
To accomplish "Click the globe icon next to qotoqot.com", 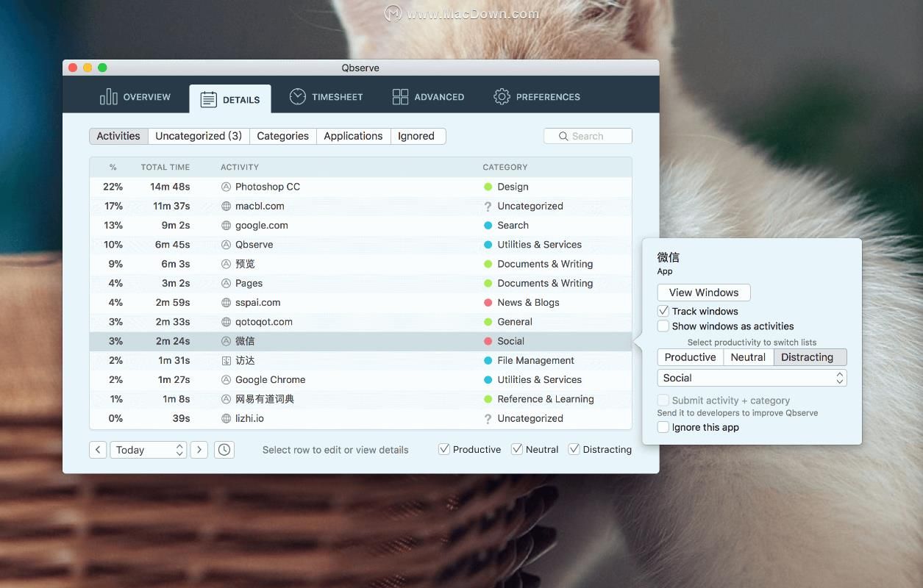I will pos(227,322).
